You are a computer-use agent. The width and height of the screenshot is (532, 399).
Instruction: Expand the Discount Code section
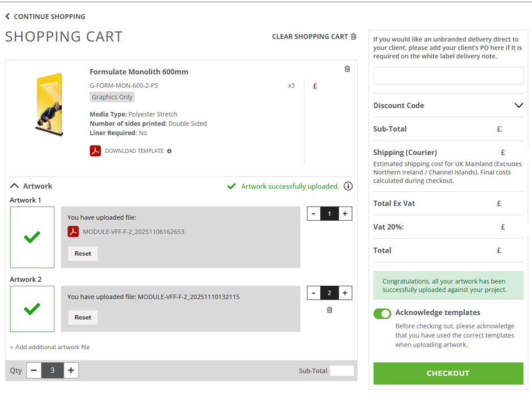[x=518, y=105]
